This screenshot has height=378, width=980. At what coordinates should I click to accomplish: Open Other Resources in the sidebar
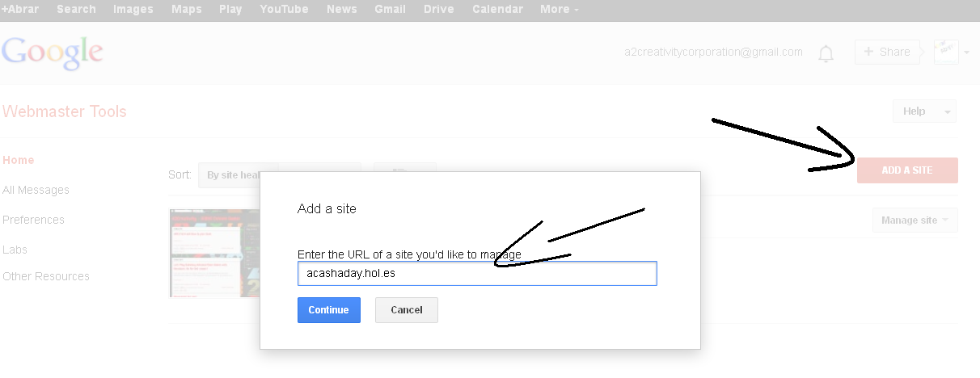pyautogui.click(x=46, y=276)
